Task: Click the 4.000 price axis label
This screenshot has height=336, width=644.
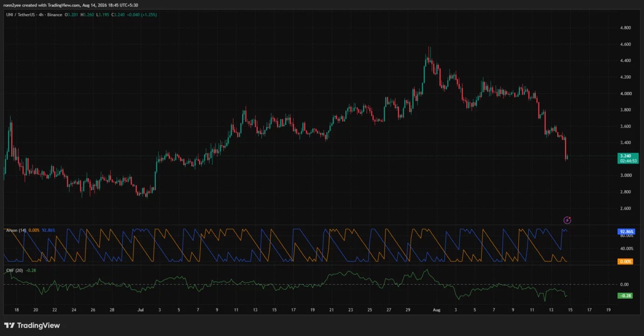Action: click(625, 94)
